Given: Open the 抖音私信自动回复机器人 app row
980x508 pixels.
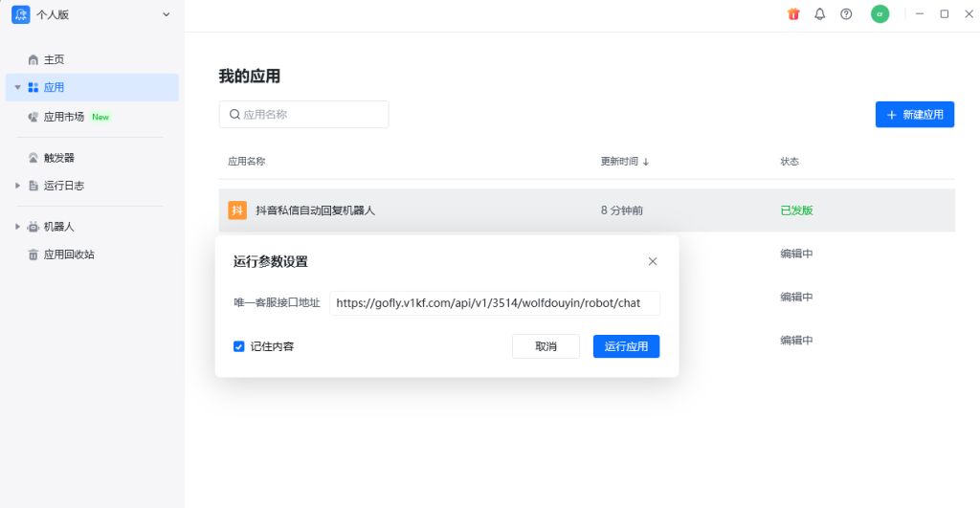Looking at the screenshot, I should point(587,210).
